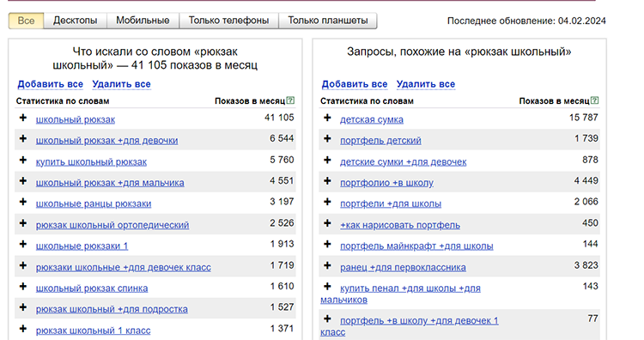This screenshot has height=340, width=644.
Task: Click plus beside 'детская сумка'
Action: (327, 118)
